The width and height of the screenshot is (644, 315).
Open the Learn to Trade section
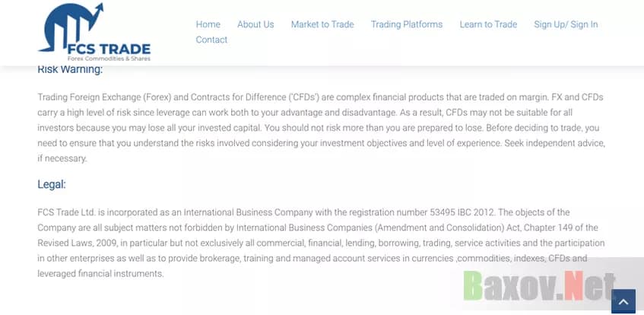click(488, 24)
